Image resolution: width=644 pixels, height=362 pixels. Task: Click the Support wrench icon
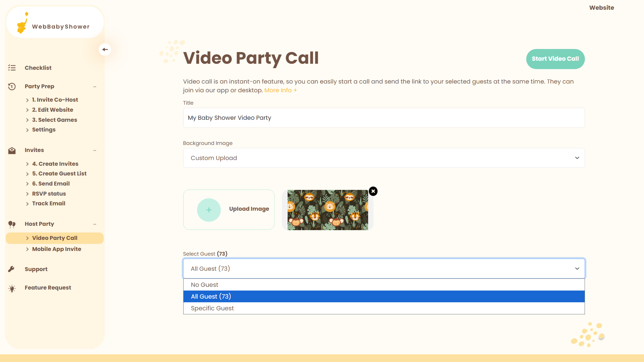pyautogui.click(x=11, y=269)
